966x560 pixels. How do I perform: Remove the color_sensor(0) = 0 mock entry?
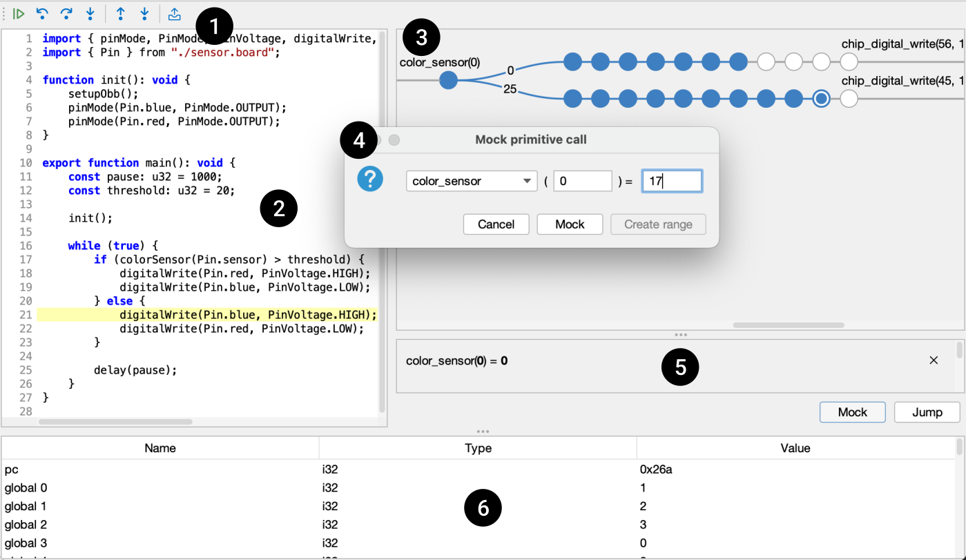(934, 360)
